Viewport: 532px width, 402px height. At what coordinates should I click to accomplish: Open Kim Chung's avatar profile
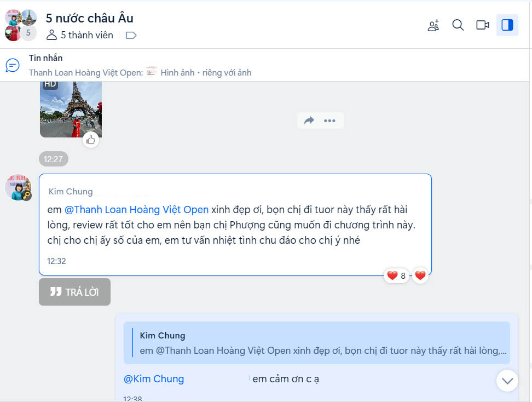[18, 187]
